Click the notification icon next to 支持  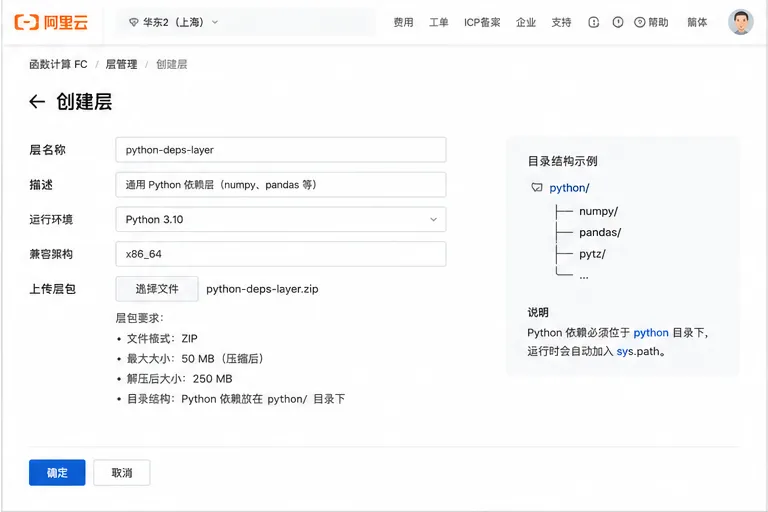tap(594, 22)
